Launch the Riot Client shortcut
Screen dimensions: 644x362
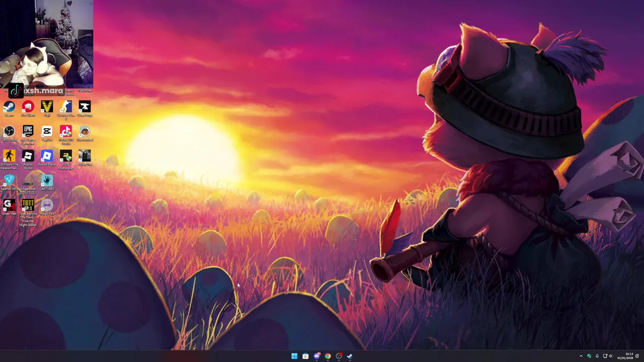click(x=28, y=109)
